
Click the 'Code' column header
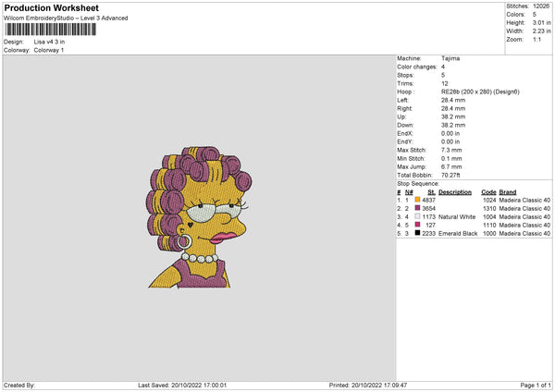(x=488, y=192)
